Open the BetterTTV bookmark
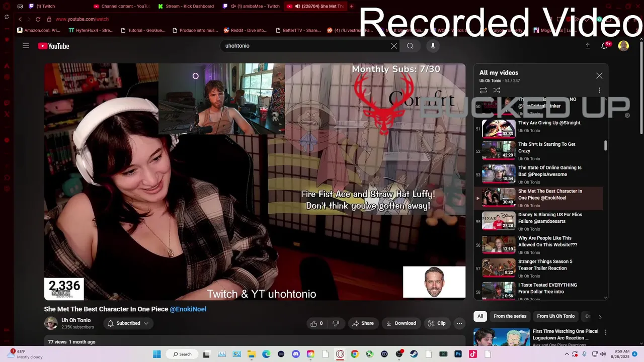Screen dimensions: 644x362 [298, 30]
